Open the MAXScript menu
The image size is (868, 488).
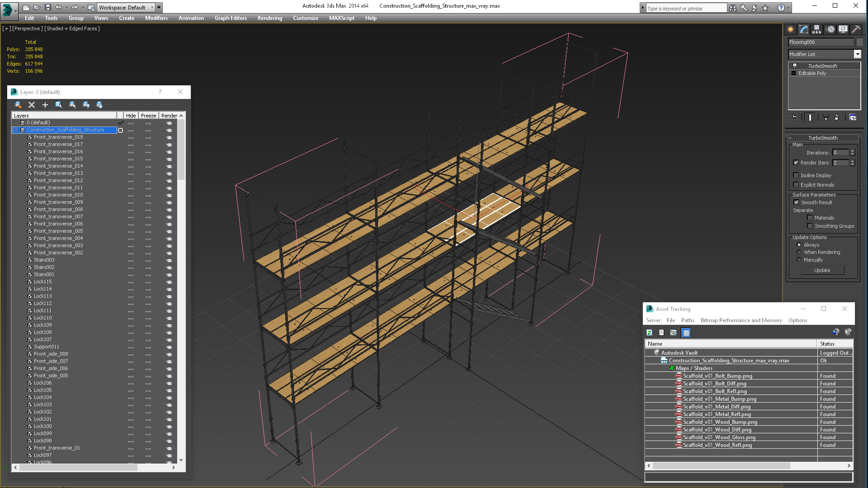pos(342,18)
